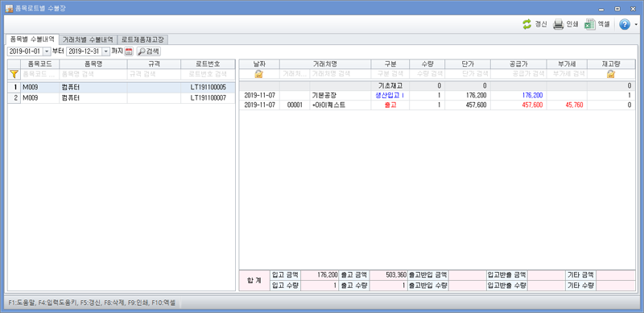Screen dimensions: 644x313
Task: Click the 기초재고 row label
Action: point(390,86)
